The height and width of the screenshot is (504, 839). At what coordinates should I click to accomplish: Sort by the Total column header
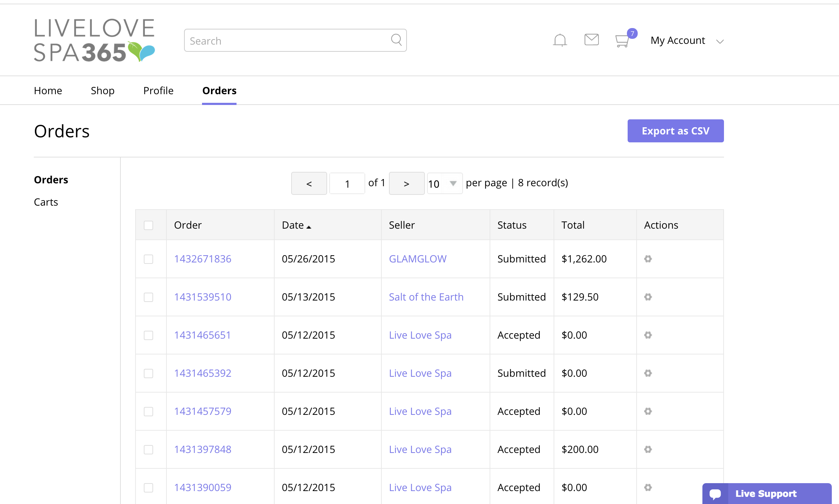tap(573, 225)
